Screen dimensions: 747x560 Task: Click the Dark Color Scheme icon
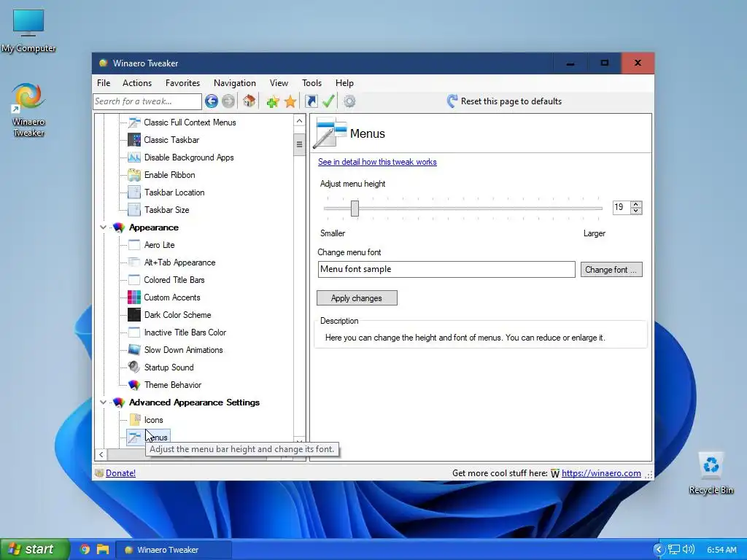point(134,315)
